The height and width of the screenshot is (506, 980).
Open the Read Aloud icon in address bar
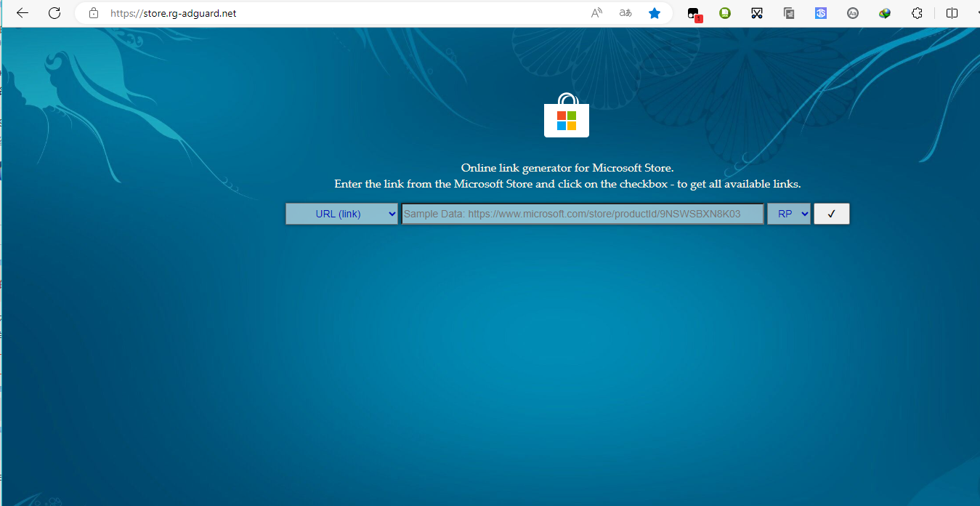[596, 13]
